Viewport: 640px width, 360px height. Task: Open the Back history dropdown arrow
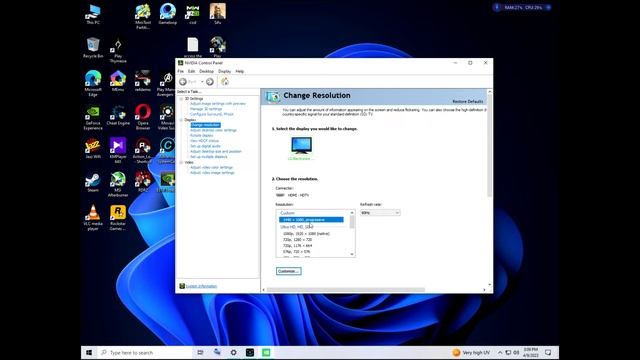click(202, 82)
